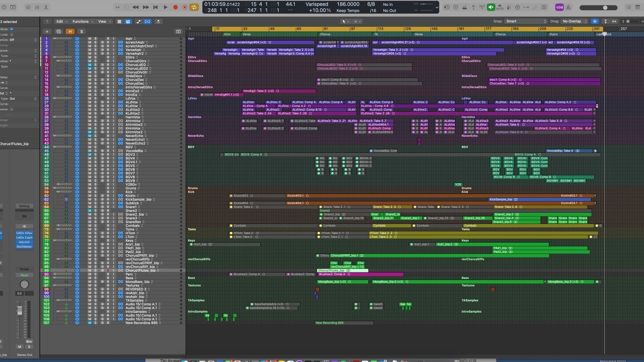The image size is (644, 362).
Task: Click the Catch Playhead button
Action: click(158, 21)
